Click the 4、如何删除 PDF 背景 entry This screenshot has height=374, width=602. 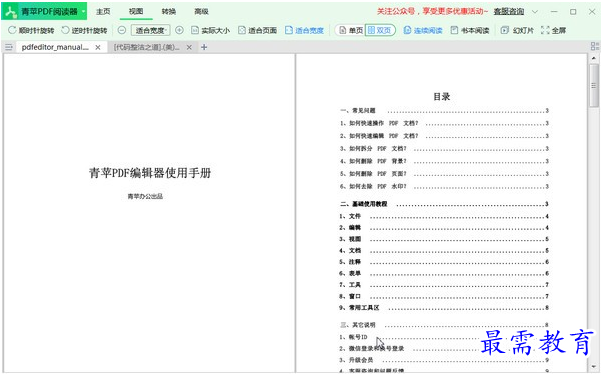444,161
